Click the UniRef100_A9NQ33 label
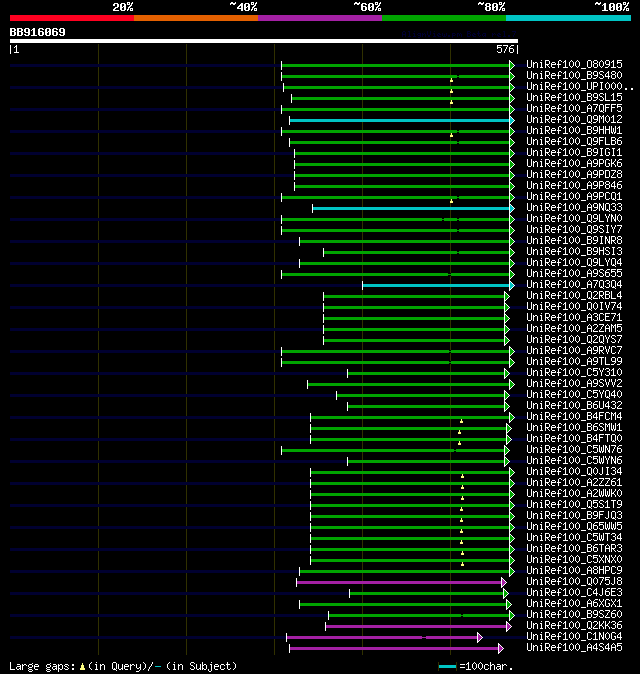Image resolution: width=640 pixels, height=674 pixels. 574,208
